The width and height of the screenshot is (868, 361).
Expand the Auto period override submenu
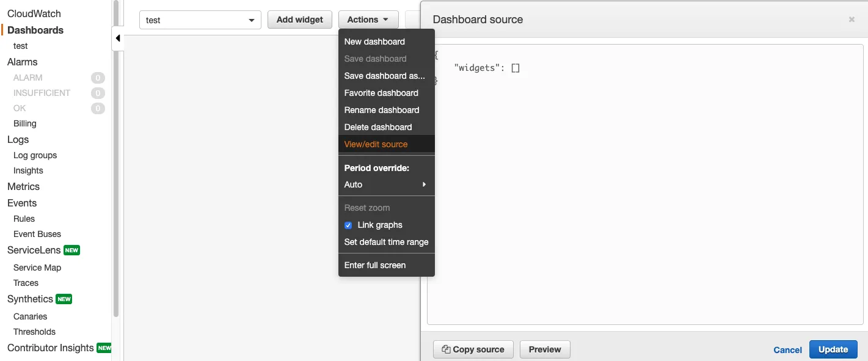386,184
